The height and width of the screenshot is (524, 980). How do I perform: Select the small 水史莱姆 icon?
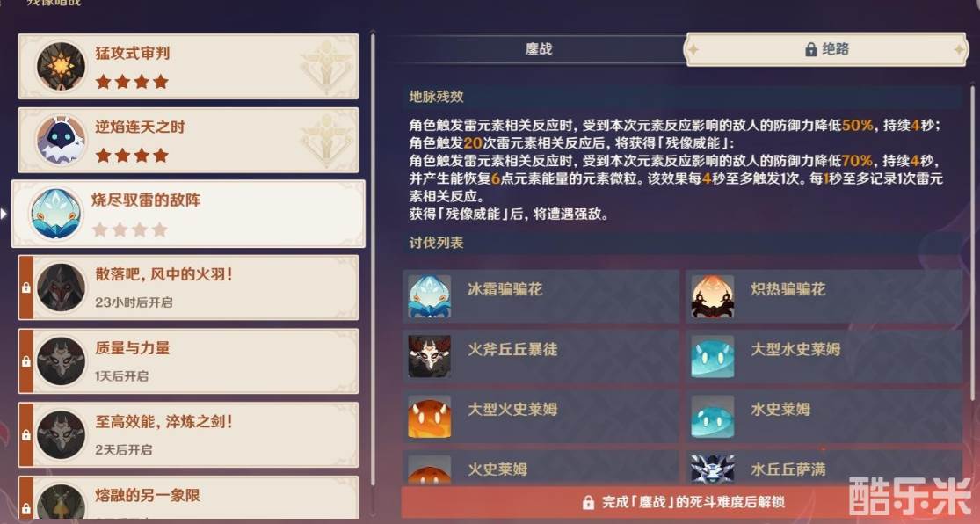coord(713,417)
